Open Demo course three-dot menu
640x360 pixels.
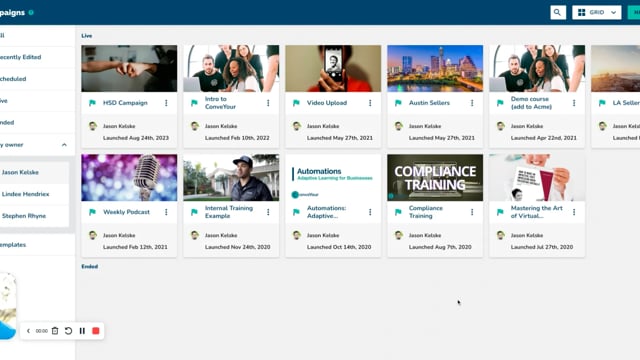click(574, 103)
